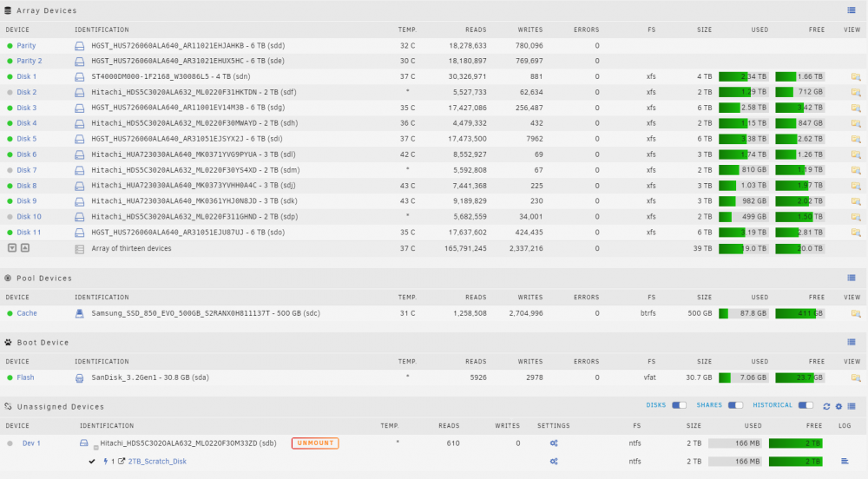Image resolution: width=868 pixels, height=479 pixels.
Task: Click the drive icon for Disk 7
Action: tap(80, 170)
